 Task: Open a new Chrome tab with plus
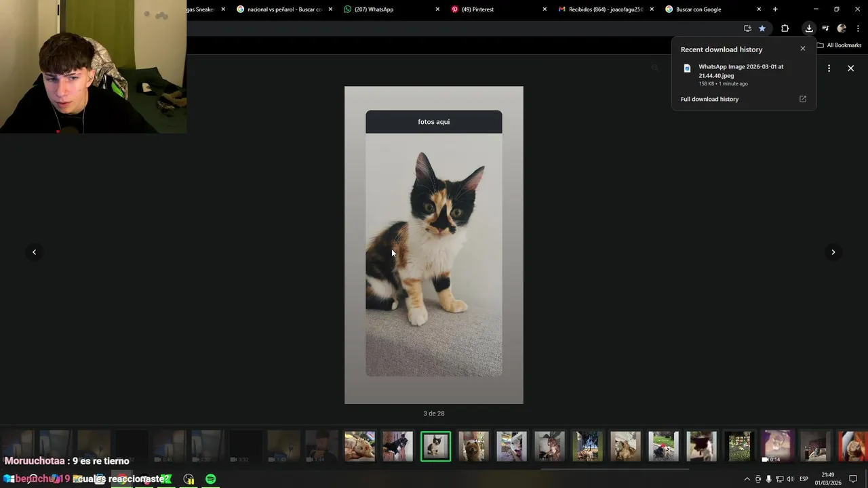775,9
